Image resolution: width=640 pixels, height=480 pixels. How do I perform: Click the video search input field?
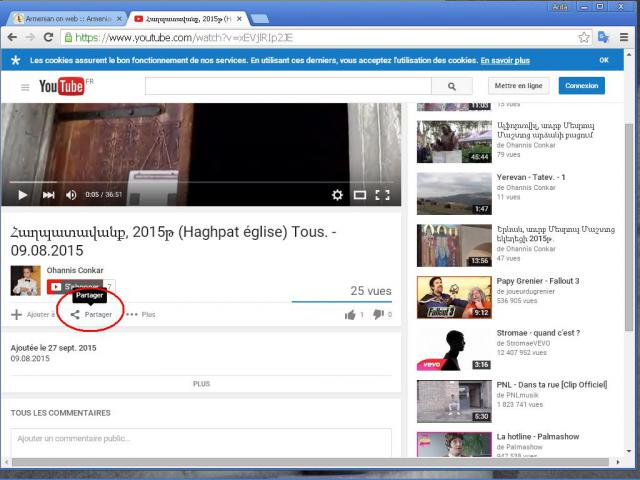[x=288, y=86]
